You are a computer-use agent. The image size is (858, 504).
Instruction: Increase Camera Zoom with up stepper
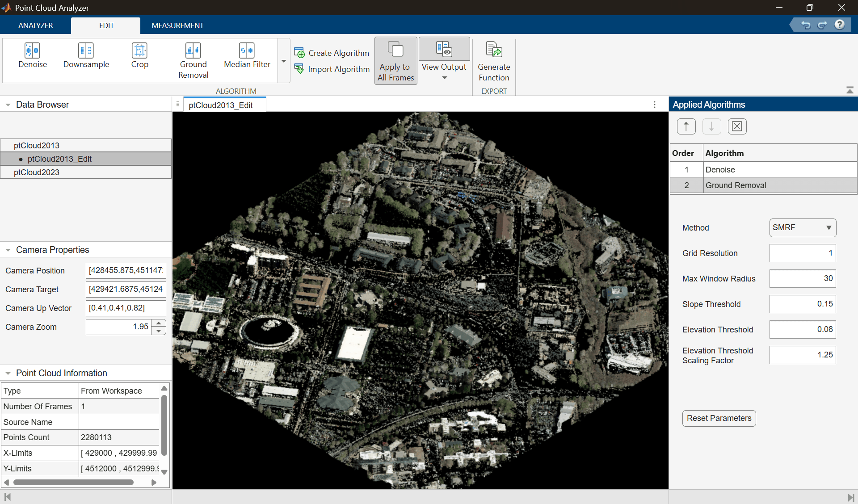[x=159, y=323]
